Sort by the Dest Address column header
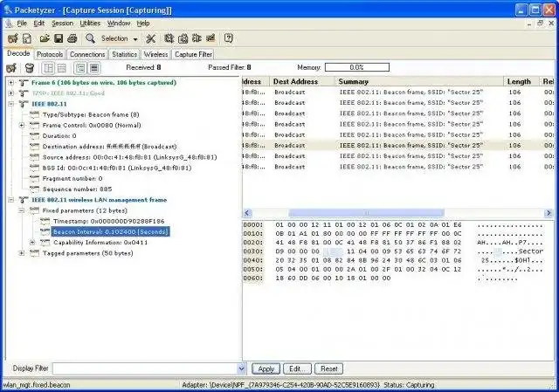The width and height of the screenshot is (559, 392). click(x=301, y=81)
